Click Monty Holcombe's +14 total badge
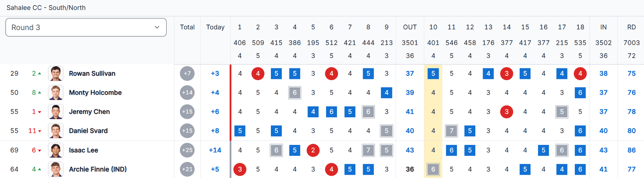The height and width of the screenshot is (178, 644). 187,93
